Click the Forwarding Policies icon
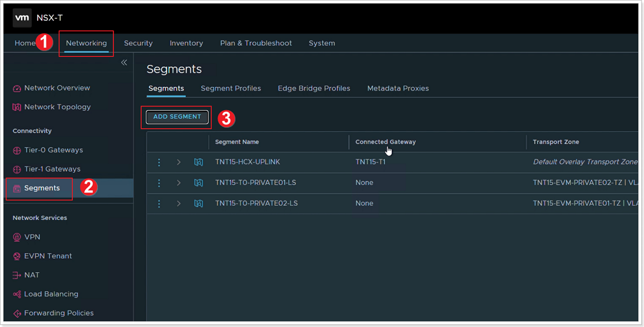 (17, 313)
